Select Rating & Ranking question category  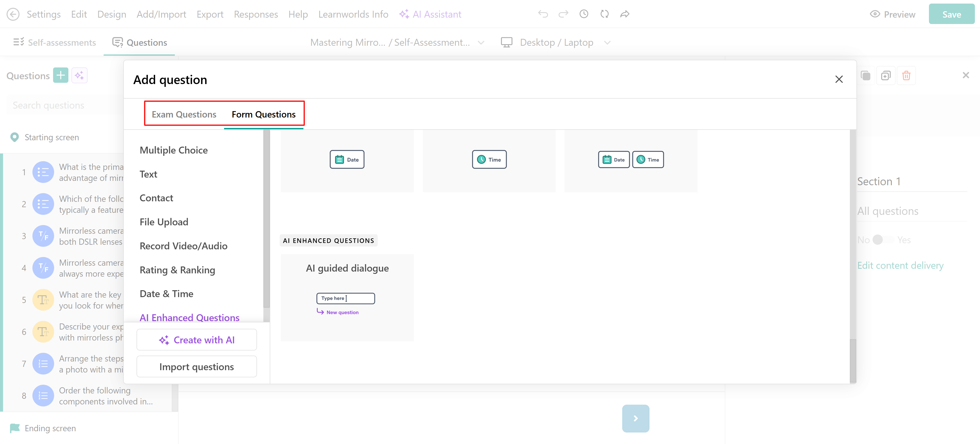(177, 270)
